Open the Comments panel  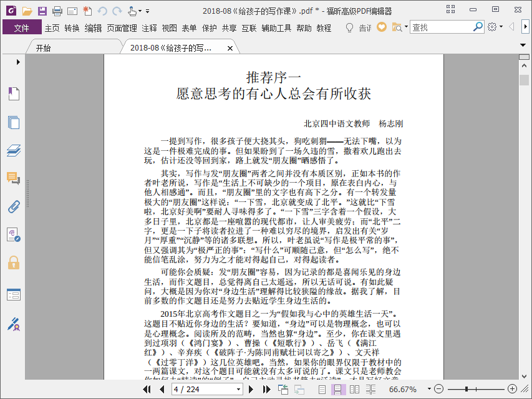point(14,178)
